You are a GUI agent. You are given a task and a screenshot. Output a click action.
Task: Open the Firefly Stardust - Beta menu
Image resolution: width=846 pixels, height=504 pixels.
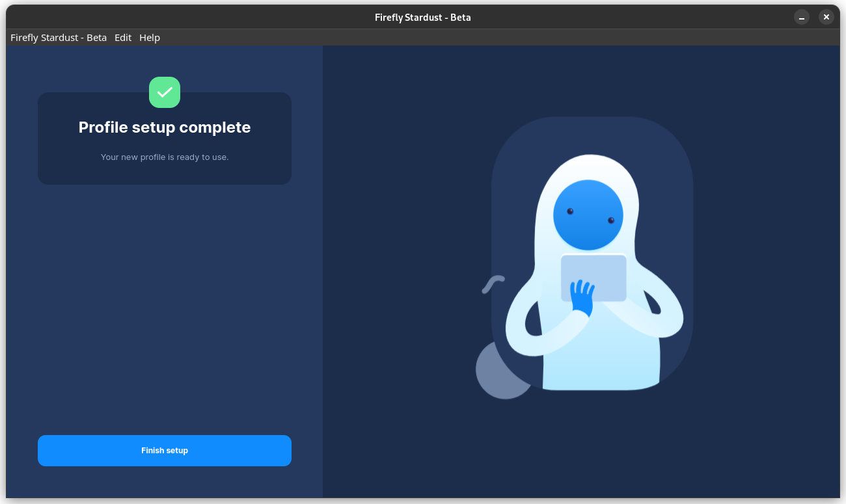click(58, 37)
